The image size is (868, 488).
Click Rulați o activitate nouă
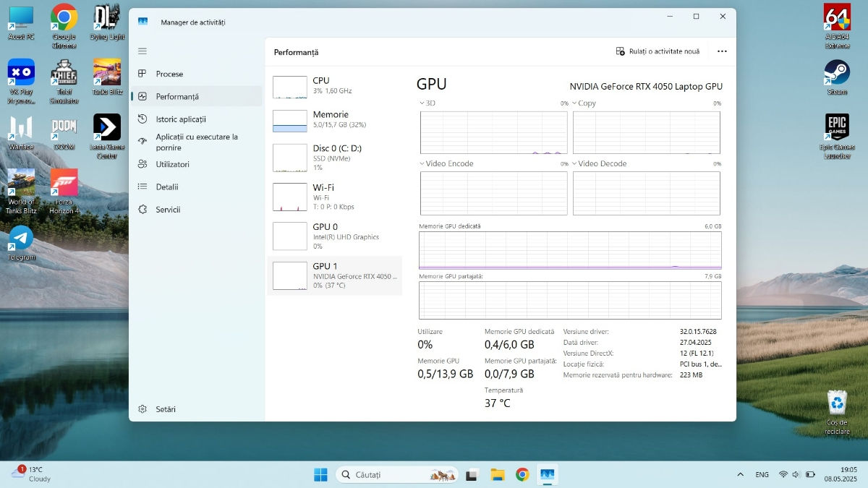click(658, 51)
